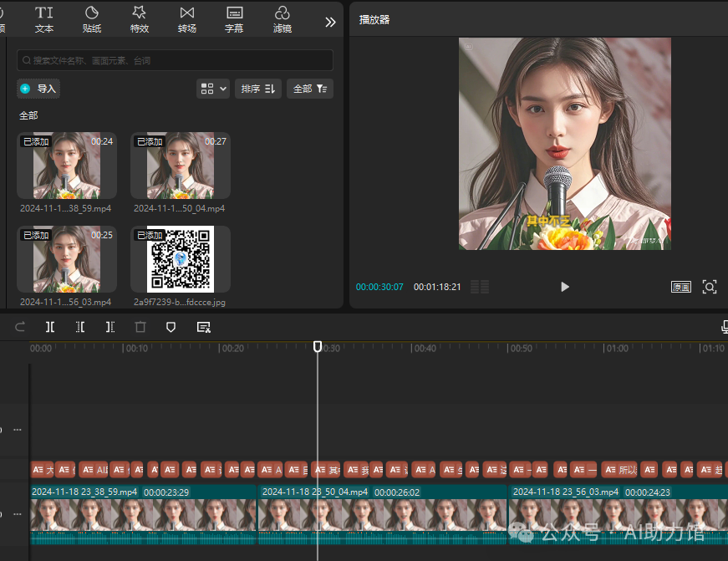Open the 排序 sort menu
Image resolution: width=728 pixels, height=561 pixels.
[x=258, y=89]
